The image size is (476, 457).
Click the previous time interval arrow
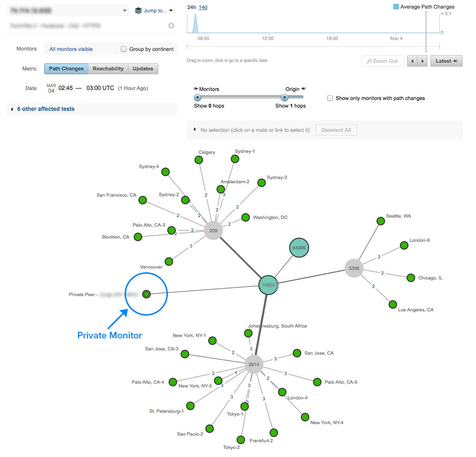click(413, 61)
